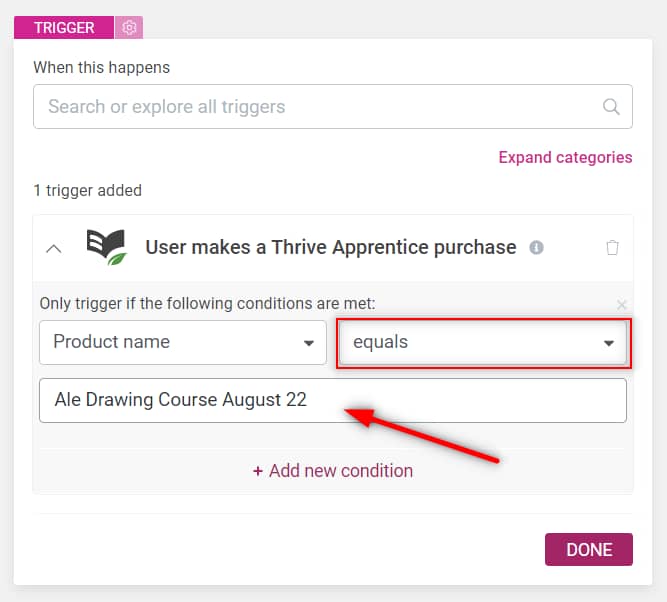Open the equals operator dropdown
Viewport: 667px width, 602px height.
point(483,342)
